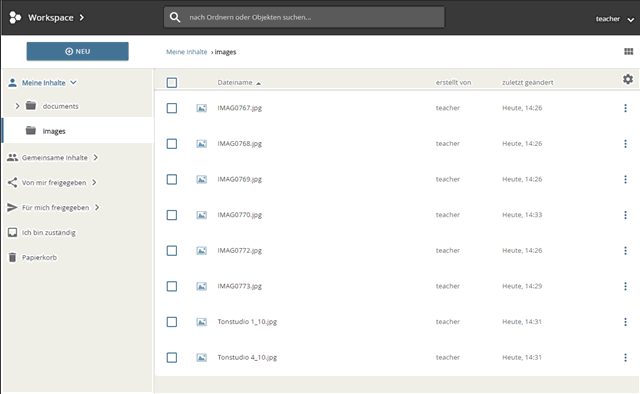Expand Von mir freigegeben chevron

(x=94, y=183)
